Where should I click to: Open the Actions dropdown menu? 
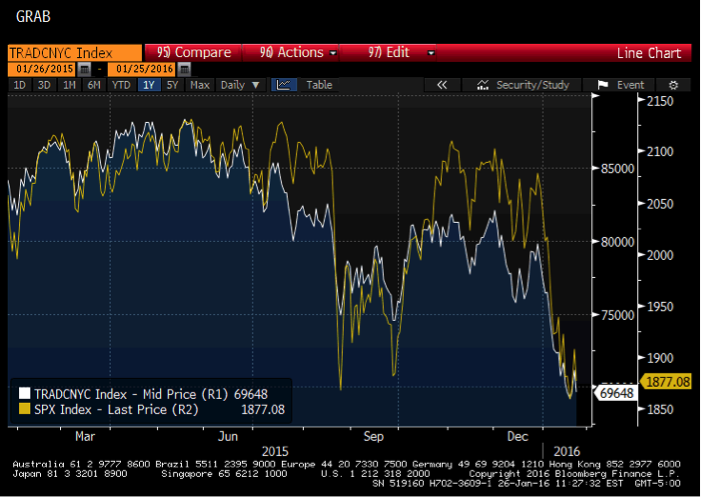(x=298, y=53)
